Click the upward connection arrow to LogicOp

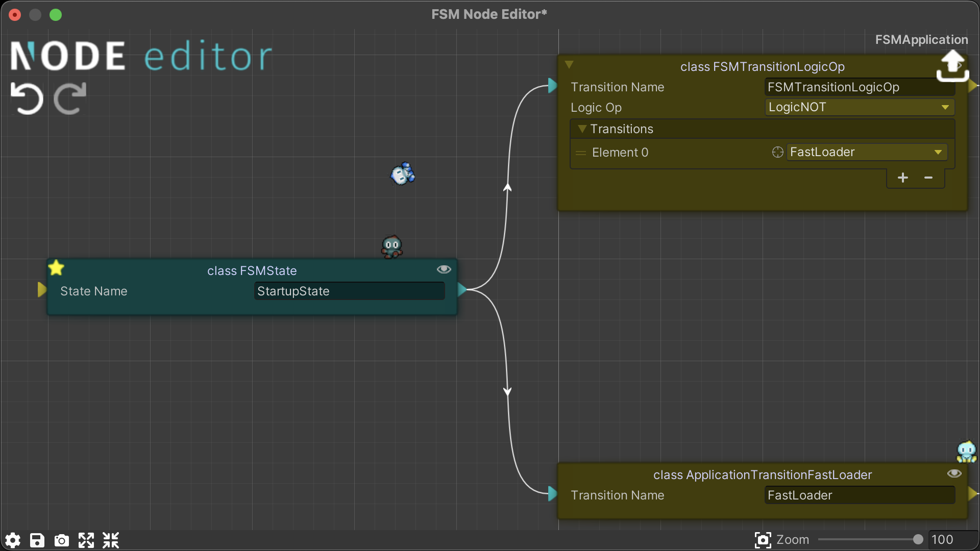[x=507, y=187]
